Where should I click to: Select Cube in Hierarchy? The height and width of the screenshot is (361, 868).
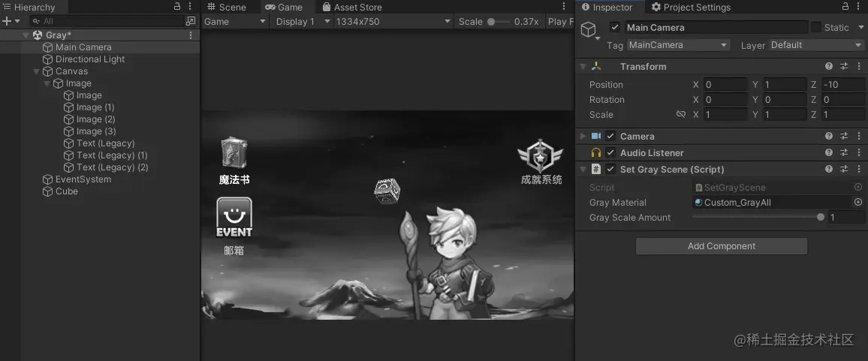tap(66, 191)
